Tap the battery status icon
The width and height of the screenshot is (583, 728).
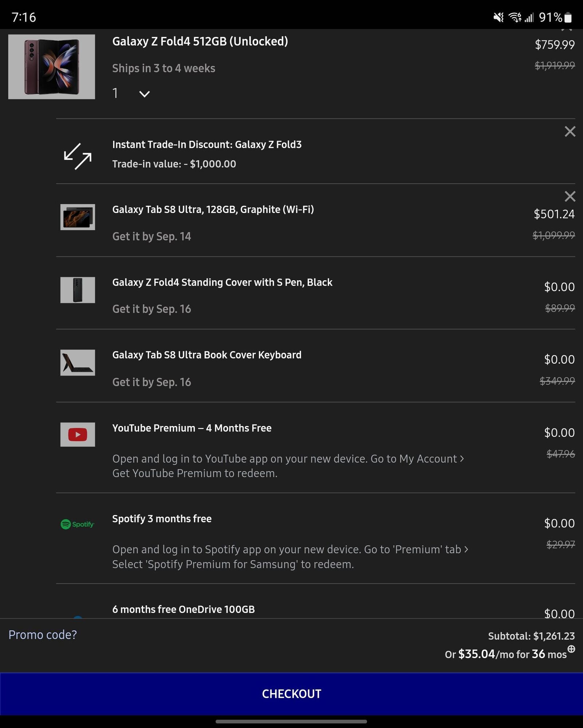tap(568, 17)
